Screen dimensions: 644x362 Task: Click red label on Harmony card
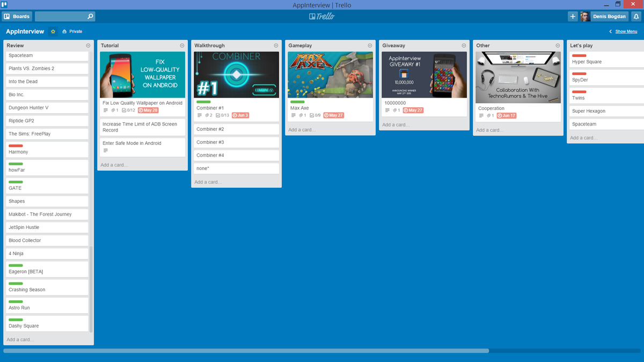[16, 146]
